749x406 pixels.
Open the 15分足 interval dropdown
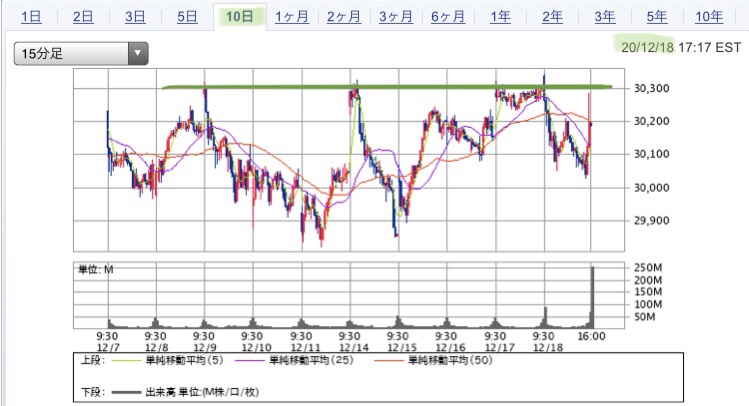click(x=81, y=53)
